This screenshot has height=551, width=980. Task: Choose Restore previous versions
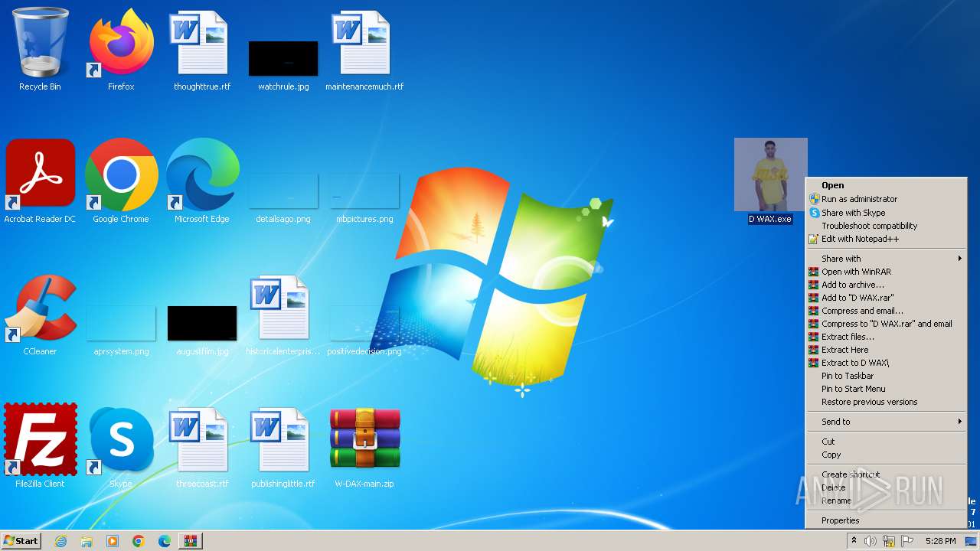887,402
